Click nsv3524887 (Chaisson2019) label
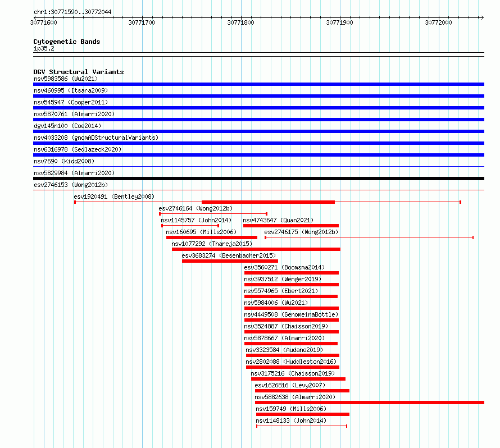The height and width of the screenshot is (448, 500). [286, 326]
